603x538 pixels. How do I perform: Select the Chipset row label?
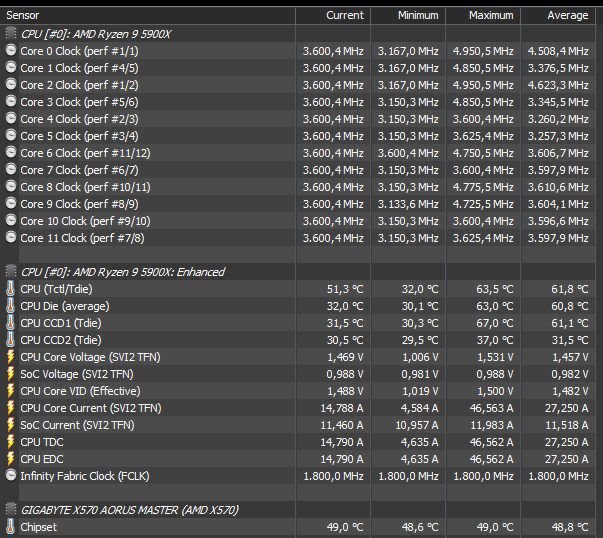tap(38, 527)
